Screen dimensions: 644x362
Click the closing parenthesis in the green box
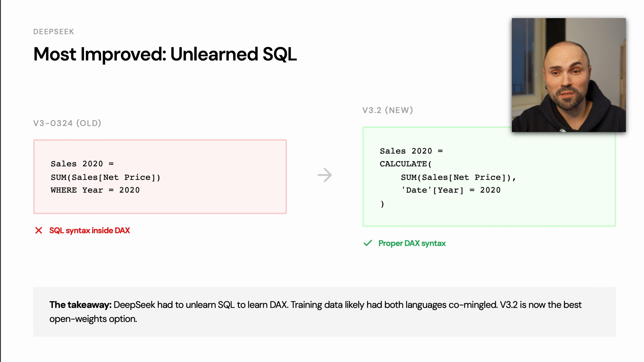click(382, 204)
